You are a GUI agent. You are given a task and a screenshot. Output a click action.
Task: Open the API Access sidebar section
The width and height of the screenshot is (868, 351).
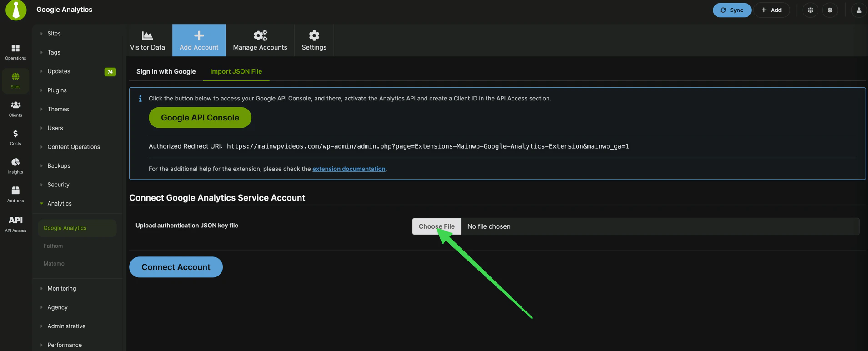[15, 224]
